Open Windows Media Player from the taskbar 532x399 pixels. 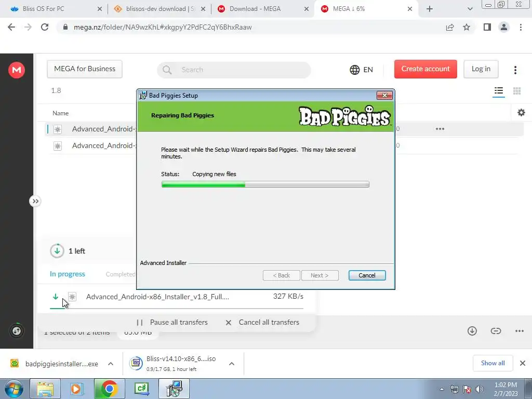(76, 389)
